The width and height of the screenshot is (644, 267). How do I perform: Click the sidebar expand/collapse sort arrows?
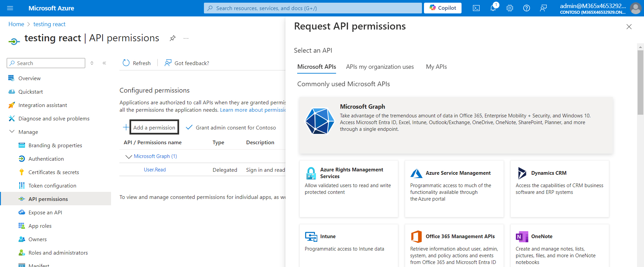tap(92, 63)
